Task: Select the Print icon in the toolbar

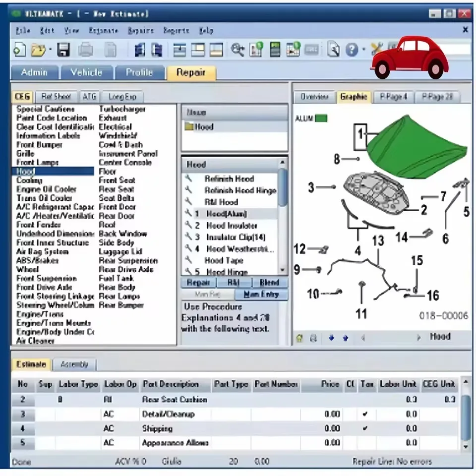Action: point(86,50)
